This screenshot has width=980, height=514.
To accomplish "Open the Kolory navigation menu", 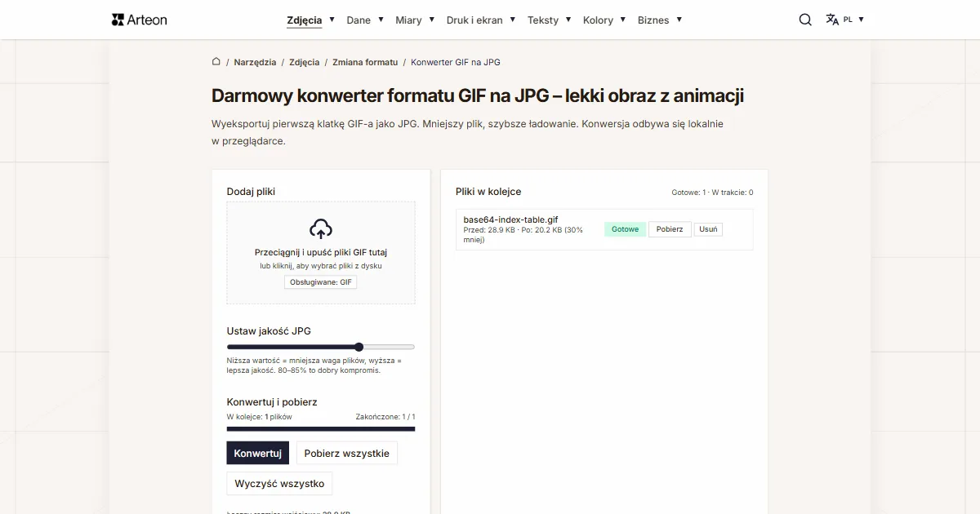I will [x=598, y=20].
